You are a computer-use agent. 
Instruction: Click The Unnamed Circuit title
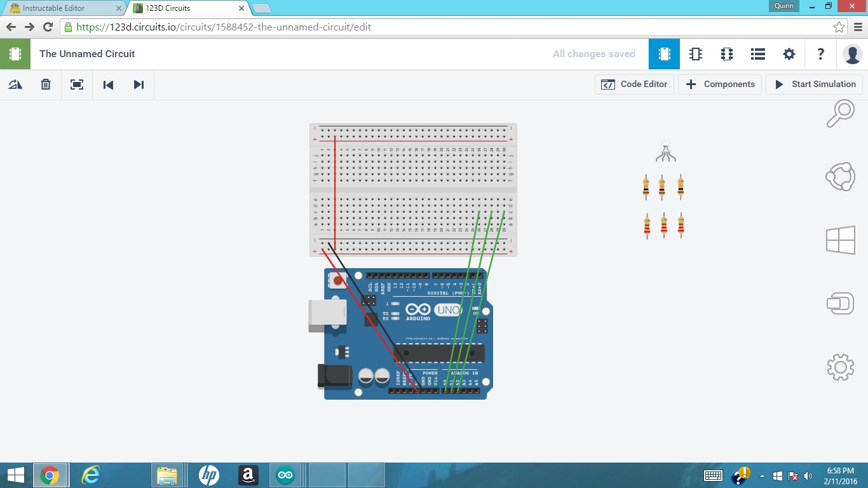(x=87, y=54)
